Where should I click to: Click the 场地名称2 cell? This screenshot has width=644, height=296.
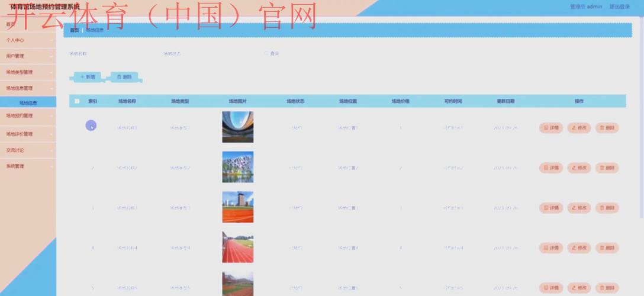pyautogui.click(x=127, y=168)
